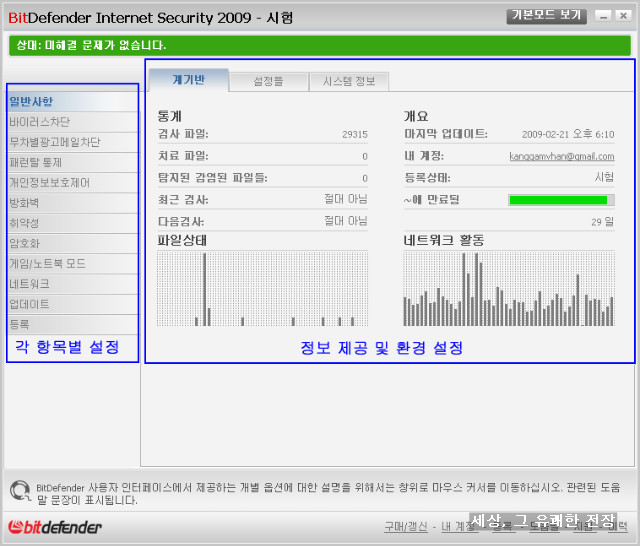Click the 검사 파일 count 29315
The width and height of the screenshot is (640, 546).
[355, 135]
